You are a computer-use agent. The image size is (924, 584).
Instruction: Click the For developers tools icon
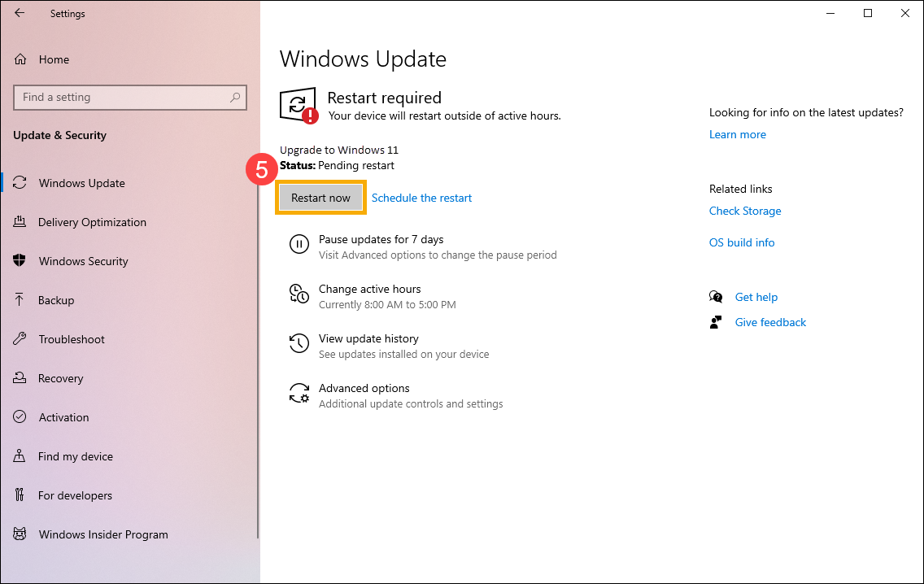(20, 495)
